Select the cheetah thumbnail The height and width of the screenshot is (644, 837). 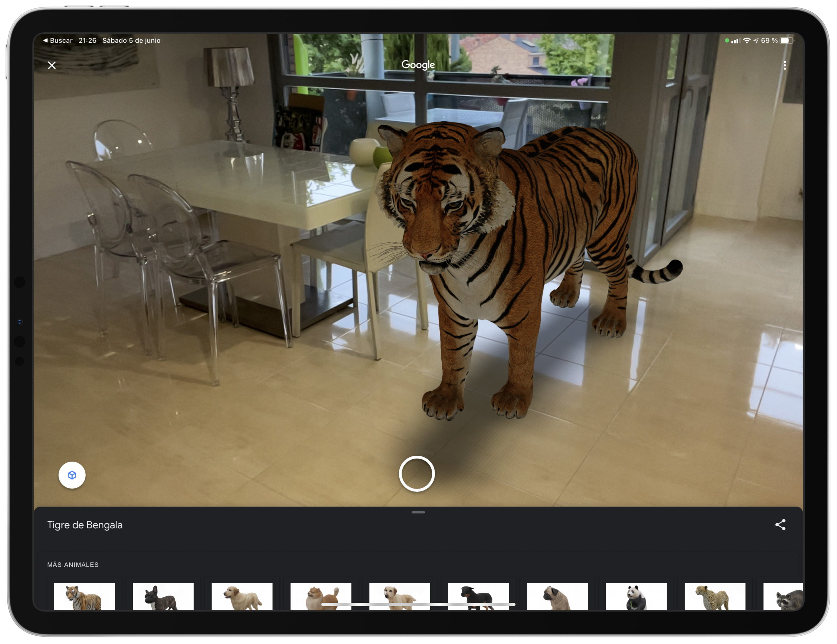click(715, 596)
